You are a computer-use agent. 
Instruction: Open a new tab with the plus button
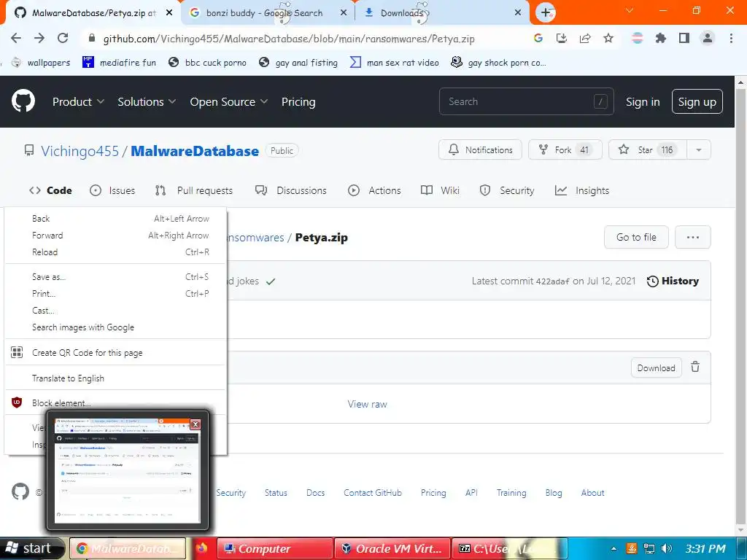(x=546, y=13)
